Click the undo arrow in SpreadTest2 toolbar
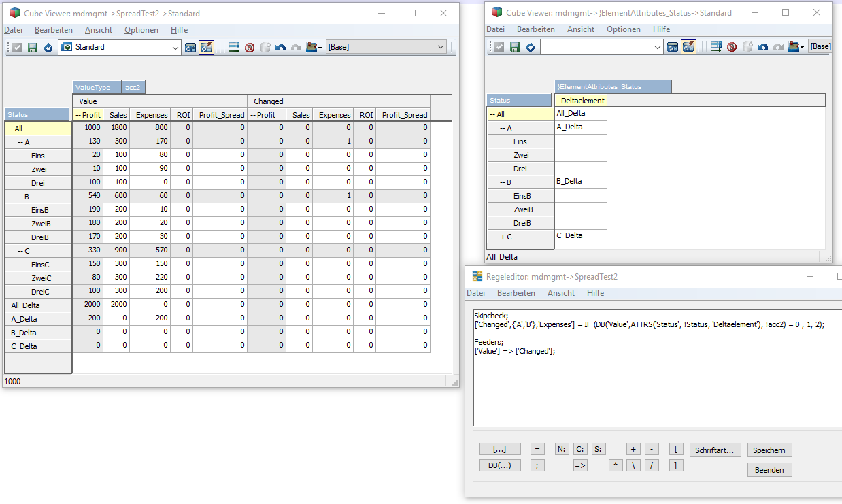 (280, 48)
